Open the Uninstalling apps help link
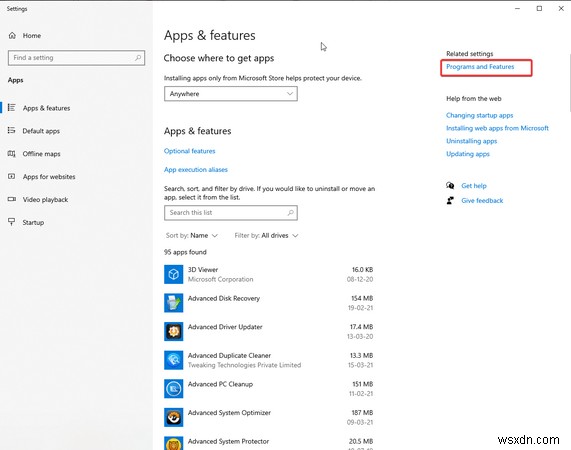 tap(471, 141)
